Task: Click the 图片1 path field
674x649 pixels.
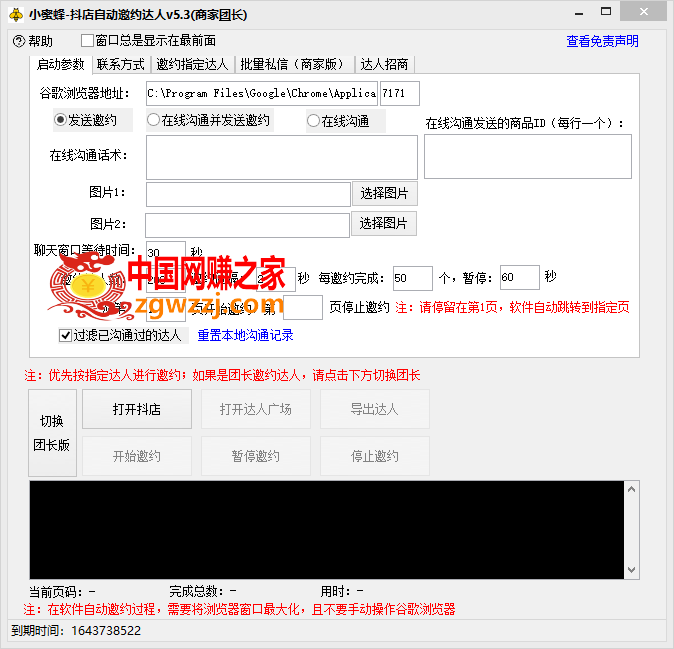Action: [248, 194]
